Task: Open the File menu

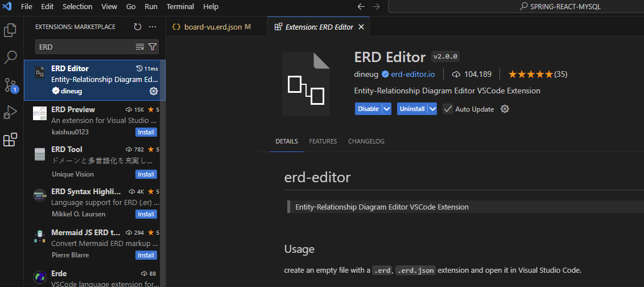Action: pos(26,7)
